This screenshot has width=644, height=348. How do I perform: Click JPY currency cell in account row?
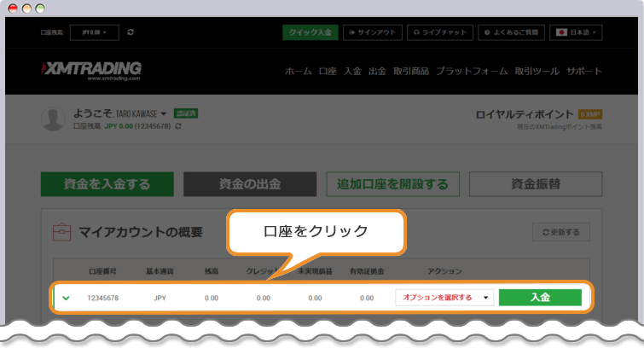tap(160, 298)
